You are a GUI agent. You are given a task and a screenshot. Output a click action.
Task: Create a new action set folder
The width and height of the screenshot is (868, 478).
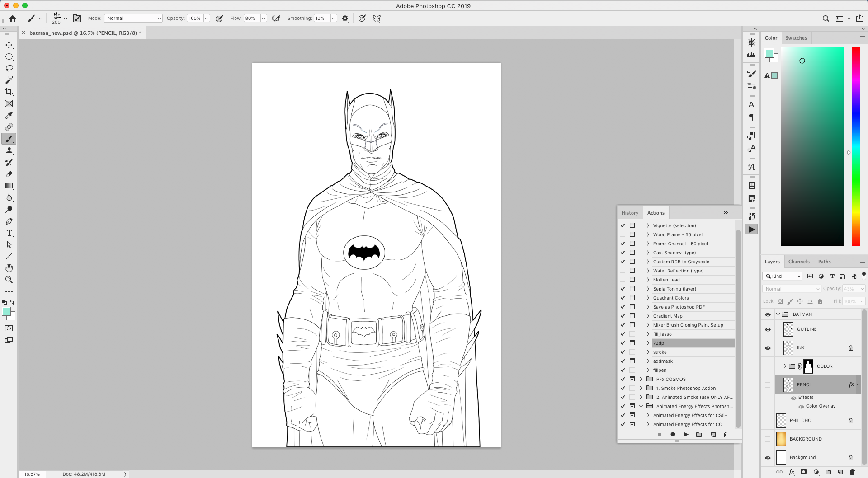[699, 435]
